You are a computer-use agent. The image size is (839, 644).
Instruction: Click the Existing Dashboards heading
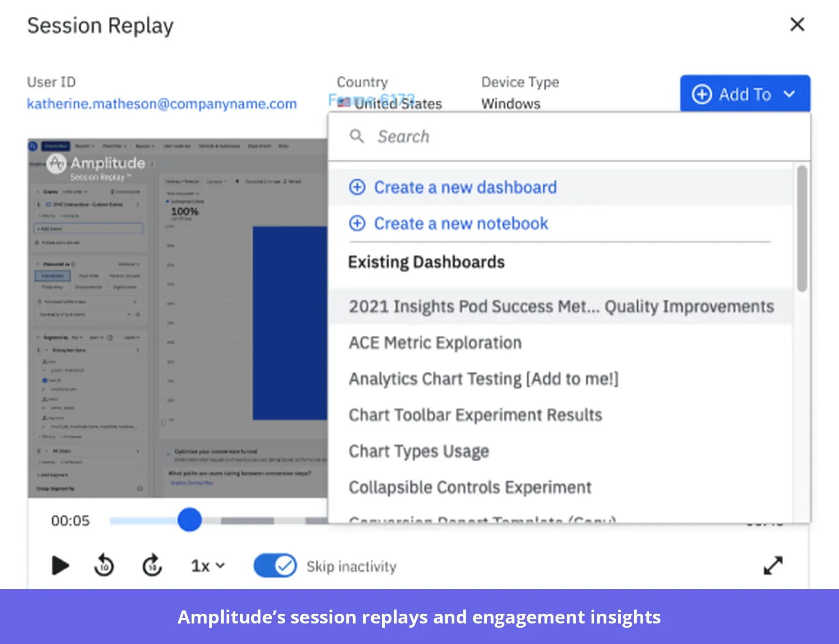pos(426,262)
